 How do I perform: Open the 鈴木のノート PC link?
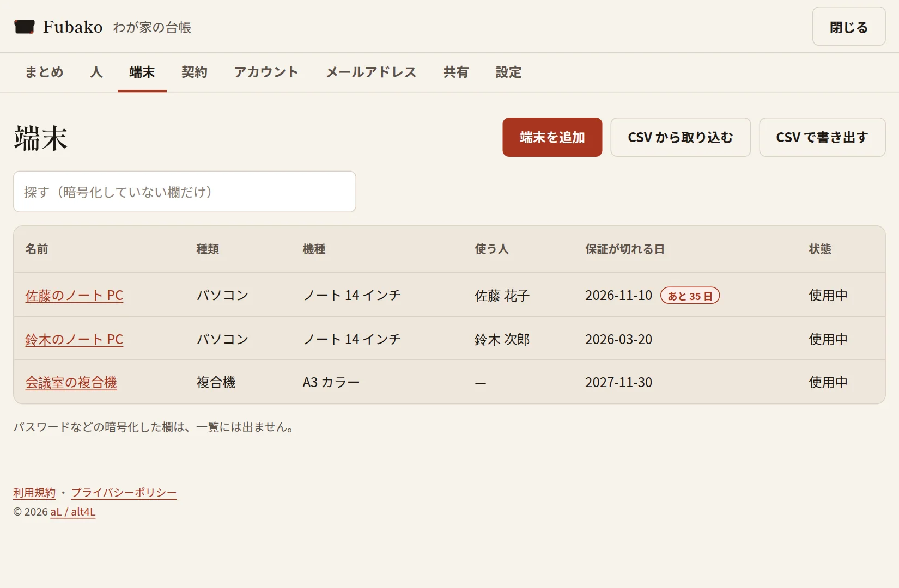[x=74, y=339]
